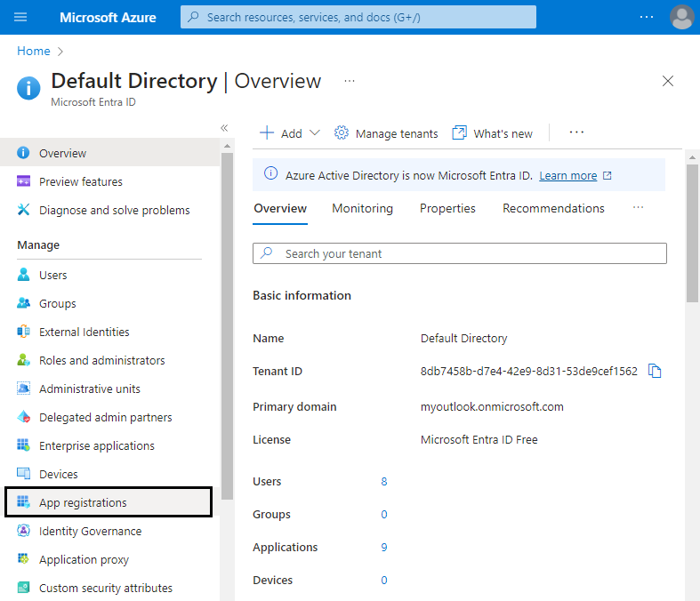Click the info icon in the Entra ID banner
The height and width of the screenshot is (601, 700).
click(270, 173)
